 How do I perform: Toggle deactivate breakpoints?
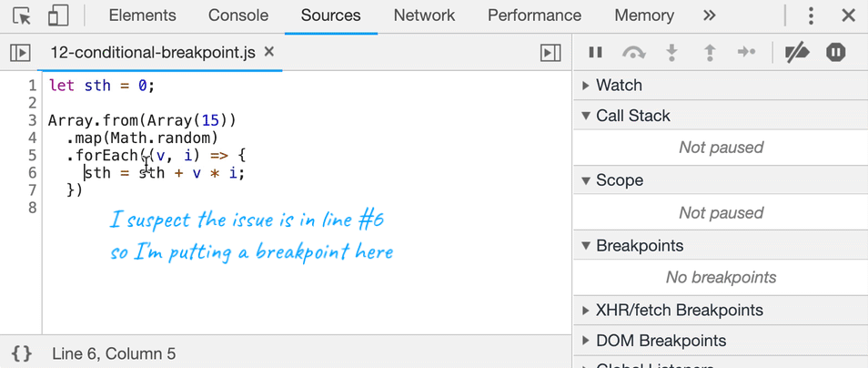click(797, 53)
